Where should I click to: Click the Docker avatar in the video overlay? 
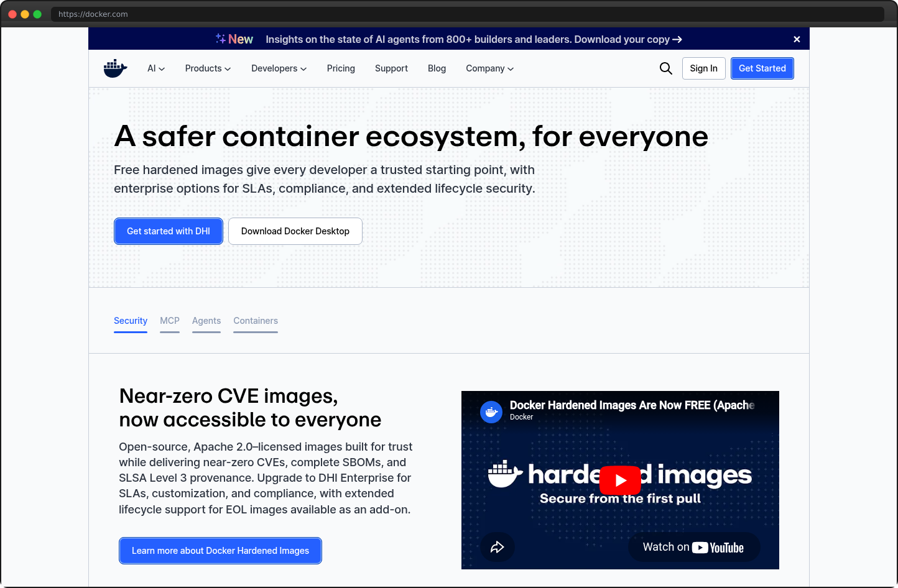[491, 411]
